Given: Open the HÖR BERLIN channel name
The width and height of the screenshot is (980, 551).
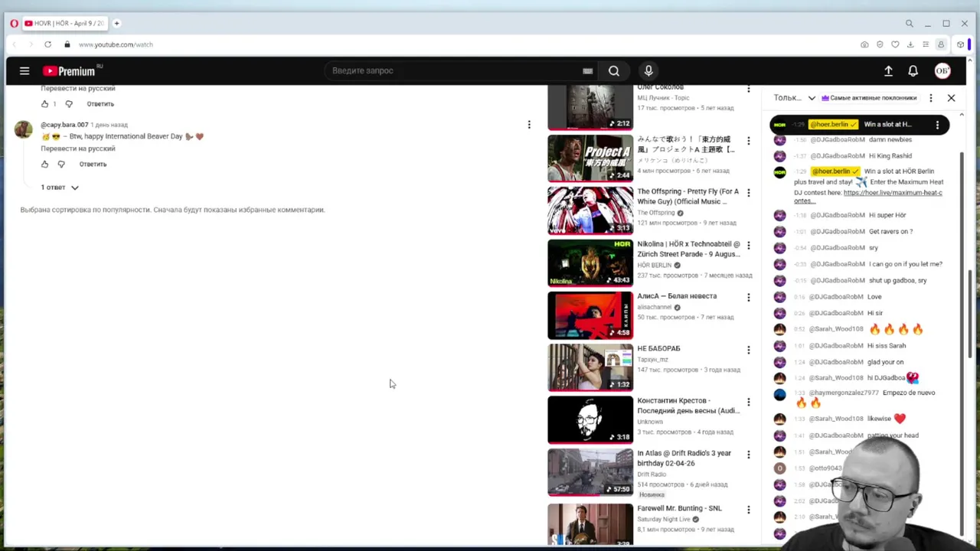Looking at the screenshot, I should tap(654, 265).
